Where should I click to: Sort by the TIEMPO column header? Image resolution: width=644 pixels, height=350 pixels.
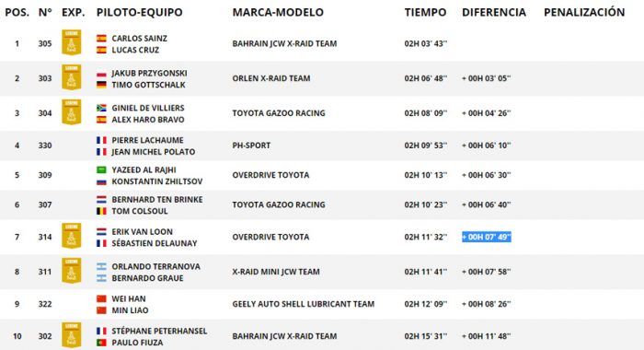pos(425,12)
